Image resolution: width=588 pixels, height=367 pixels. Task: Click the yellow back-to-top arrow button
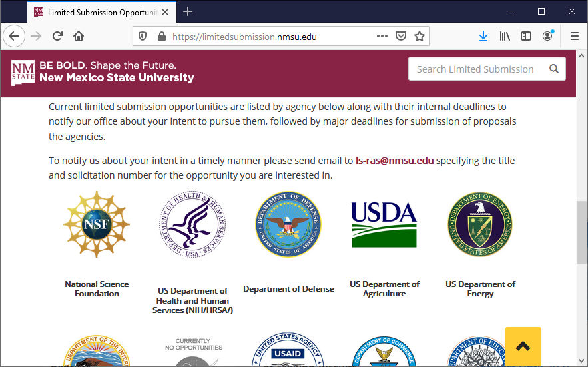(x=523, y=346)
